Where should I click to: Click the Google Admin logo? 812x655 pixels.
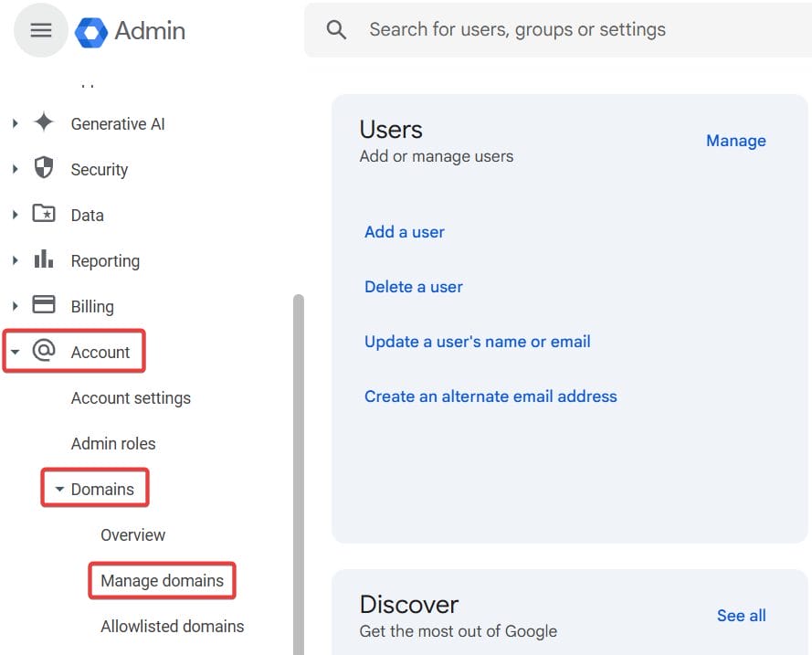[x=91, y=29]
